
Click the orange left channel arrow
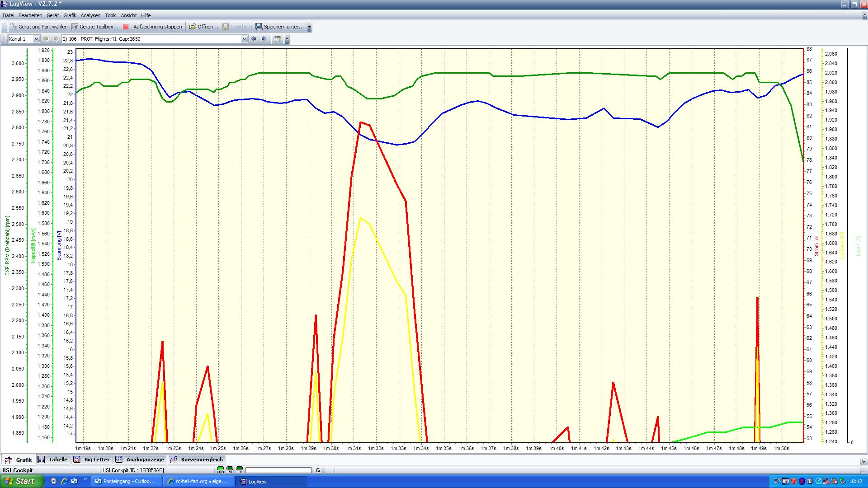point(46,39)
